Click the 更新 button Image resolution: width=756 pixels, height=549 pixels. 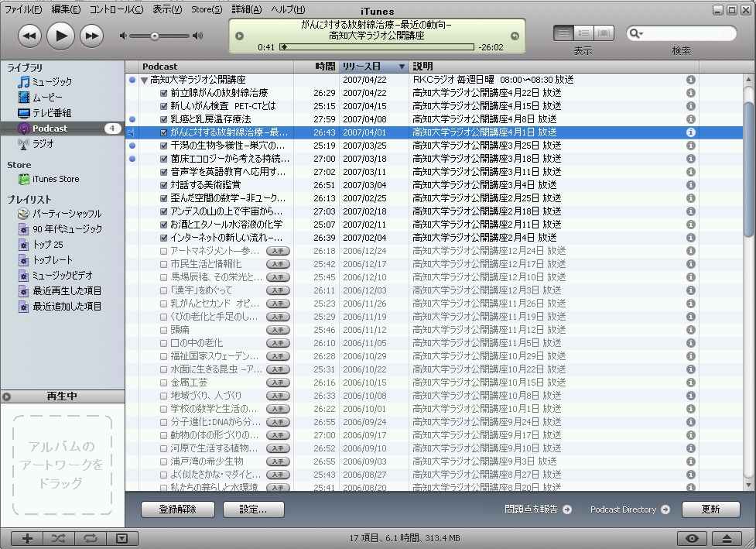click(x=710, y=510)
